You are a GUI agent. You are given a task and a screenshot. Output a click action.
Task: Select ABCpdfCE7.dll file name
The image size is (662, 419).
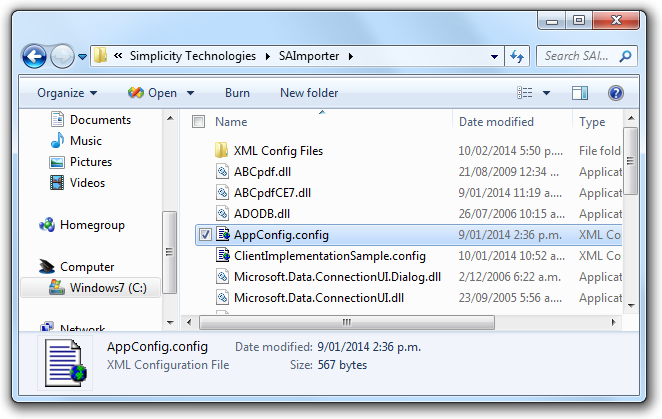(x=272, y=193)
